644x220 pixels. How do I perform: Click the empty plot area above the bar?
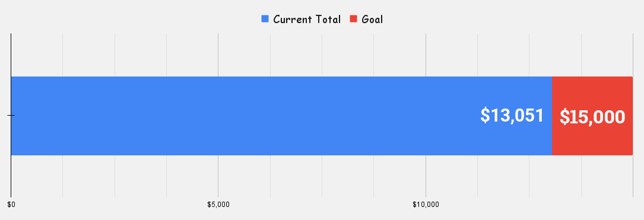322,55
